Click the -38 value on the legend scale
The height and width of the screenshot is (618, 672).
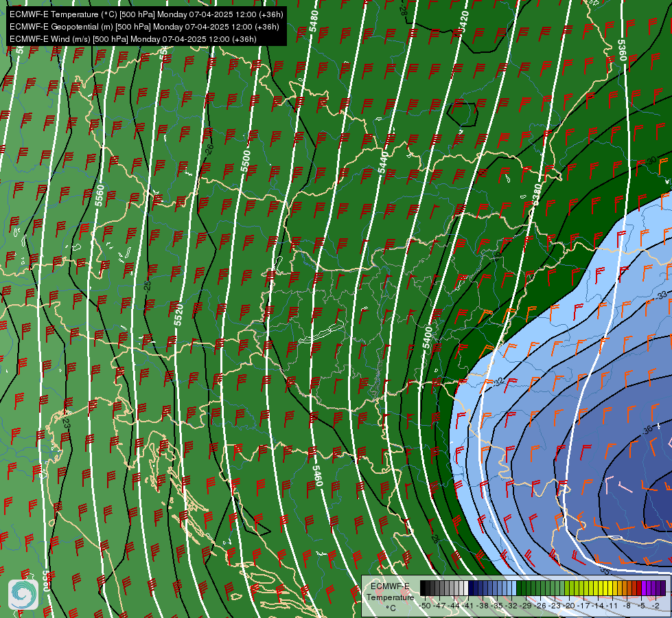(483, 606)
